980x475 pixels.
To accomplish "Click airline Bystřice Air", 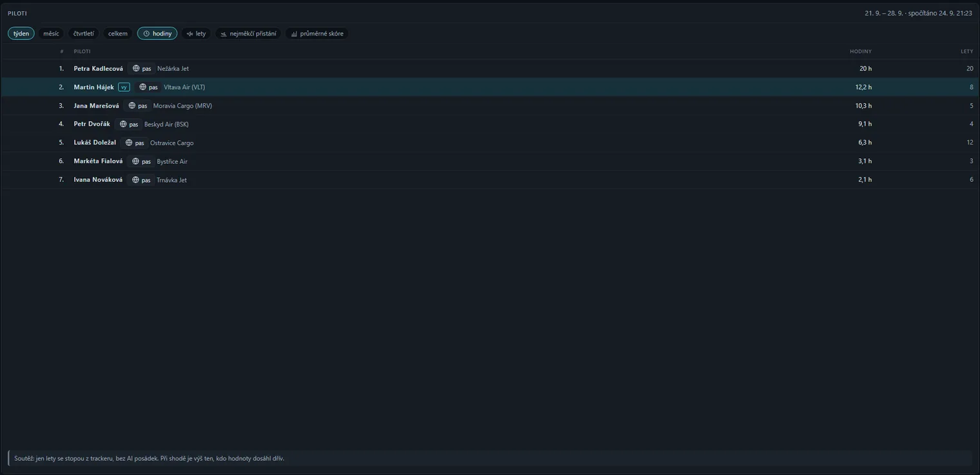I will [x=172, y=161].
